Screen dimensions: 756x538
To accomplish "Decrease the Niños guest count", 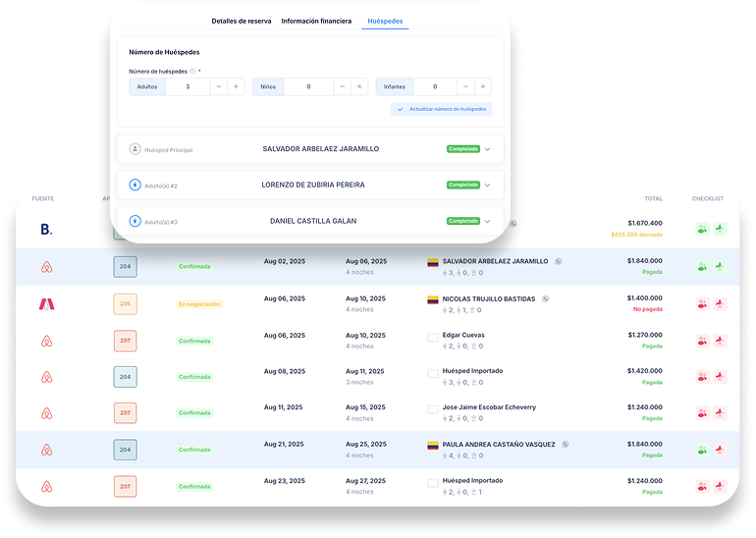I will point(341,86).
